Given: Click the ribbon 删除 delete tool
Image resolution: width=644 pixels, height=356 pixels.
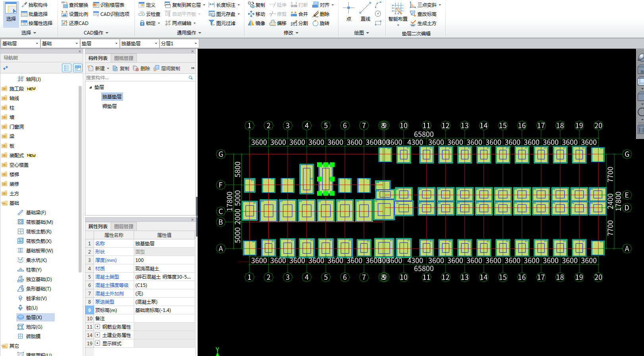Looking at the screenshot, I should click(x=321, y=14).
